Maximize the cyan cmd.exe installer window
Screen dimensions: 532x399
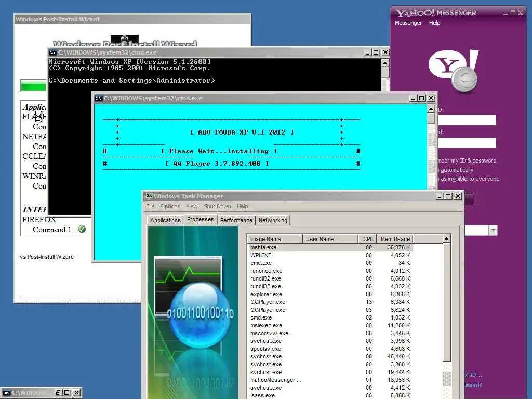[422, 98]
